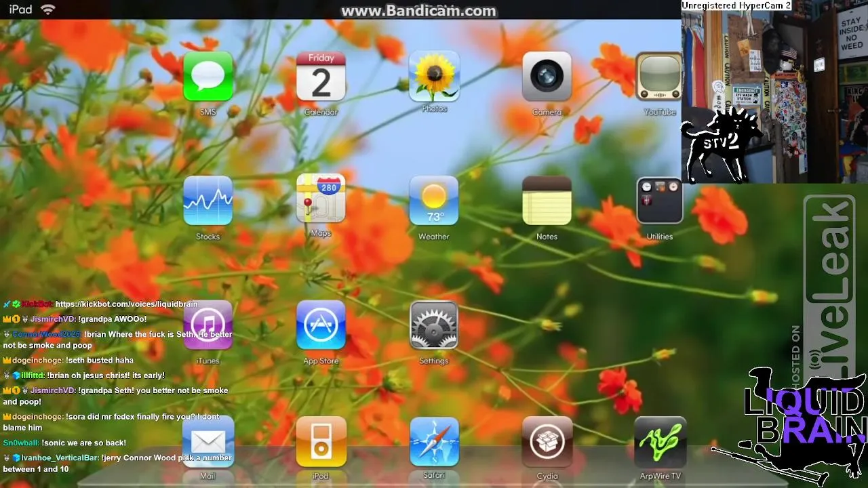
Task: Click the JismirchVD username on the AWOOo message
Action: [53, 319]
